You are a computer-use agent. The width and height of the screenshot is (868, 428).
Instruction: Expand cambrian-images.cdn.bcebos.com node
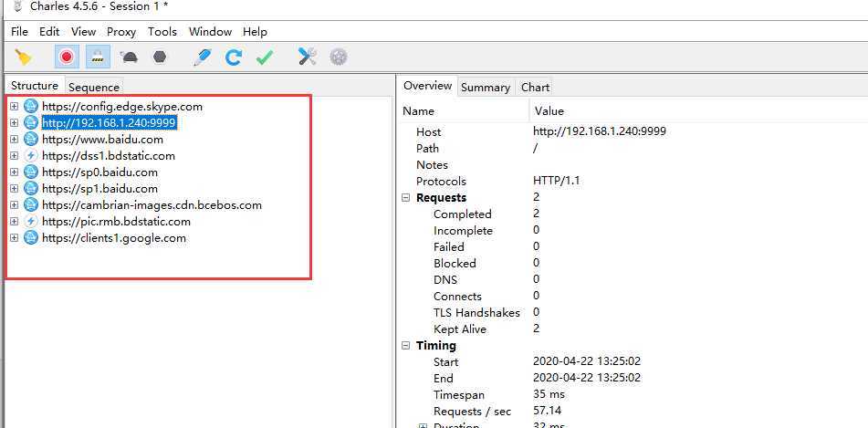coord(15,204)
